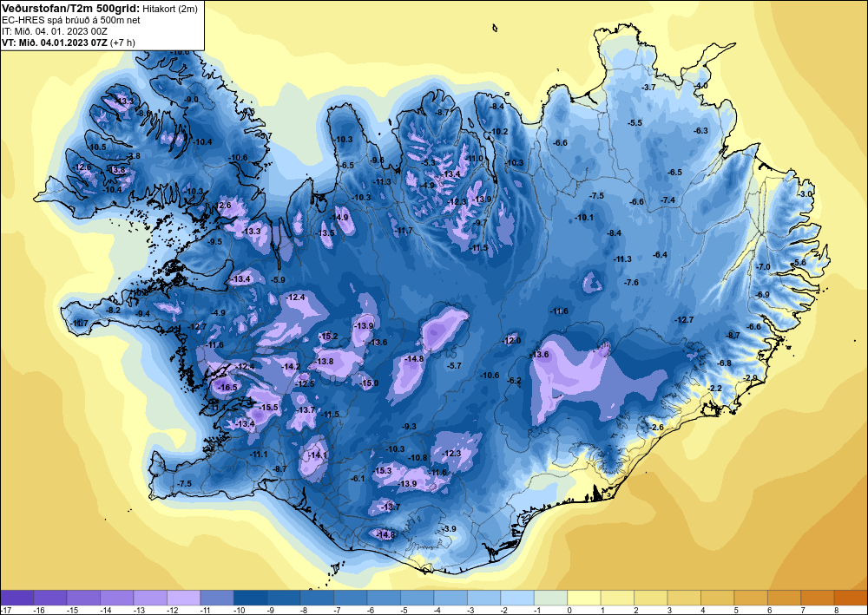This screenshot has width=868, height=615.
Task: Click the -2.6 temperature label
Action: tap(656, 428)
